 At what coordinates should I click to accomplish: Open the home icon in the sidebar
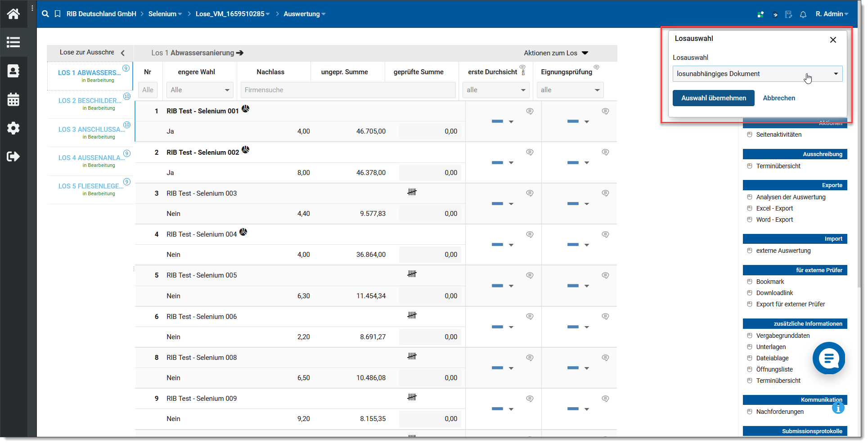click(x=13, y=14)
